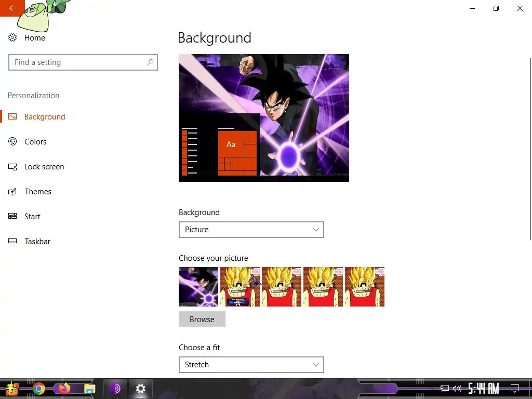Image resolution: width=532 pixels, height=399 pixels.
Task: Open the Background type dropdown showing Picture
Action: click(251, 230)
